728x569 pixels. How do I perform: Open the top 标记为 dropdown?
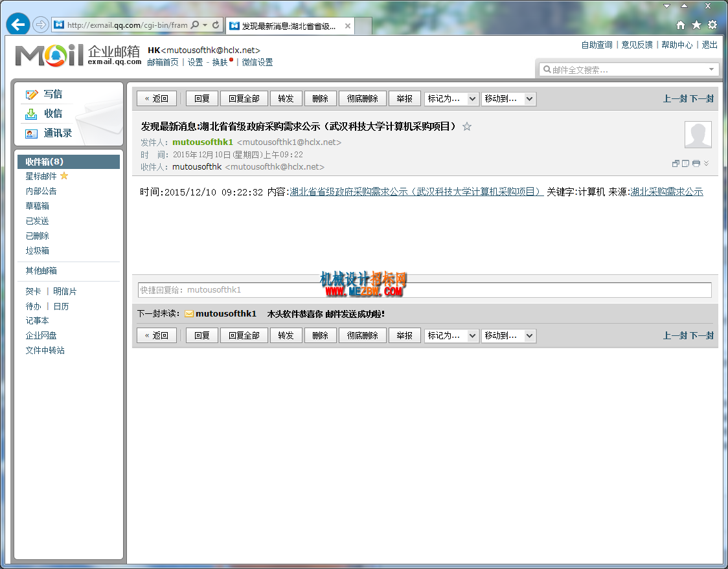451,99
